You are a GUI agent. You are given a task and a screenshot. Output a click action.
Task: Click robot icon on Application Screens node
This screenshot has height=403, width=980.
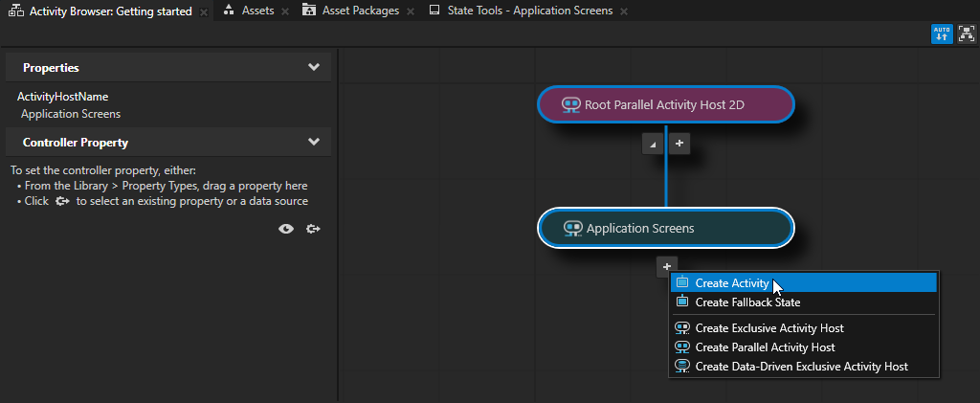(573, 229)
